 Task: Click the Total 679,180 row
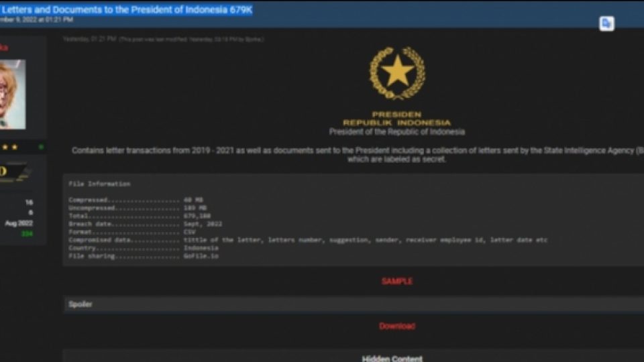pyautogui.click(x=140, y=216)
